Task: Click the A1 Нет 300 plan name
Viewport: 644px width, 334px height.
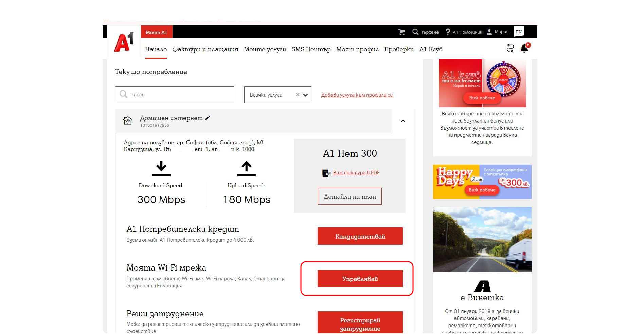Action: pyautogui.click(x=350, y=153)
